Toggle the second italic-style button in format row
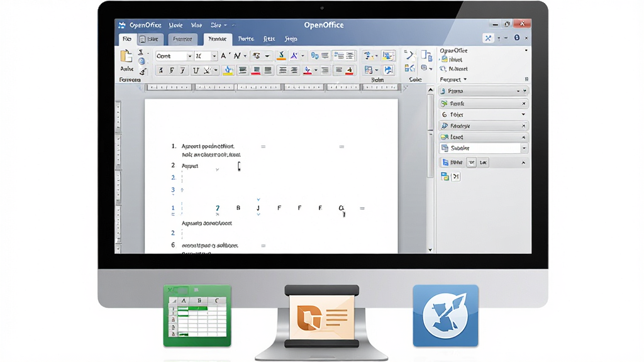This screenshot has height=362, width=644. coord(183,70)
